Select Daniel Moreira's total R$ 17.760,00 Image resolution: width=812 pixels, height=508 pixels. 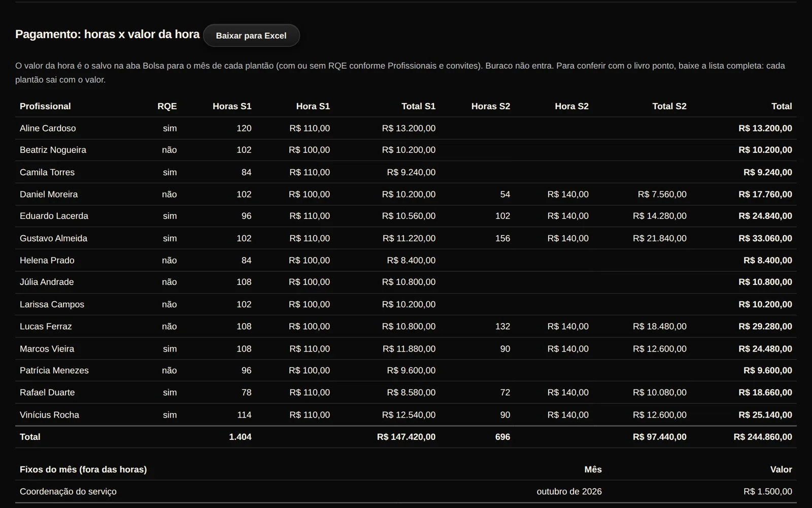tap(765, 194)
